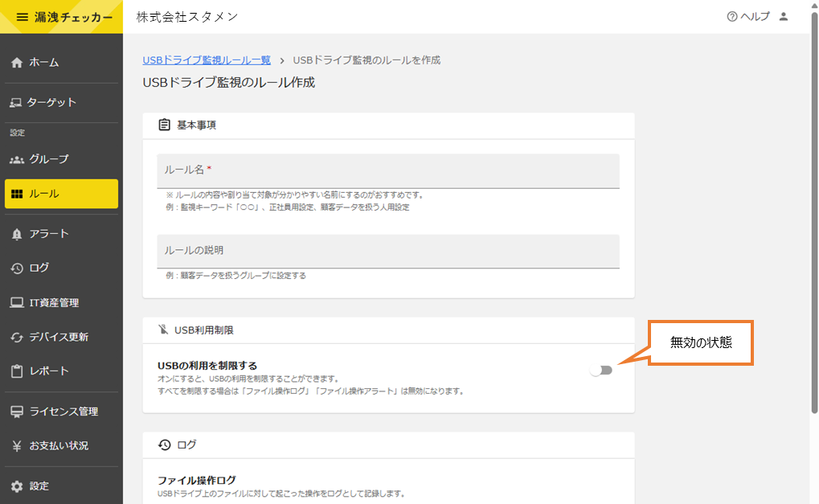Open ライセンス管理 menu item
819x504 pixels.
point(61,412)
